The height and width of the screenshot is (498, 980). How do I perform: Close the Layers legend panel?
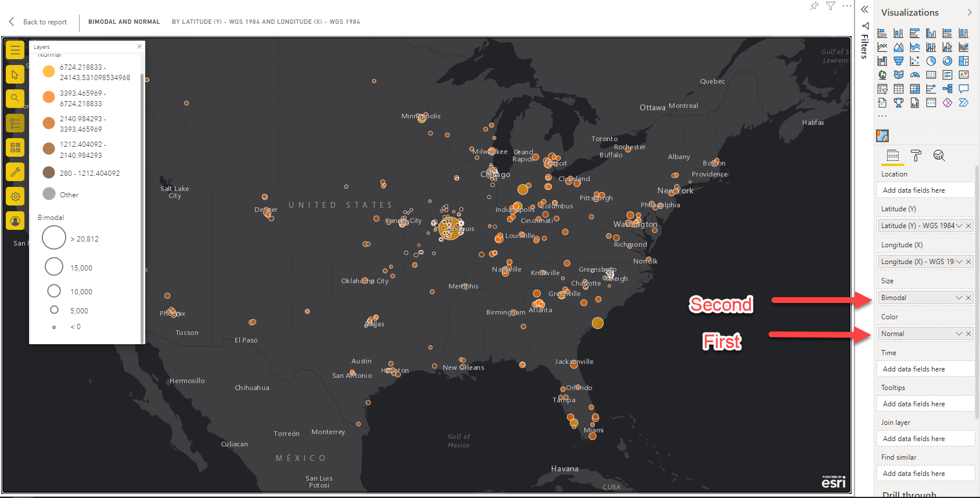(x=139, y=46)
